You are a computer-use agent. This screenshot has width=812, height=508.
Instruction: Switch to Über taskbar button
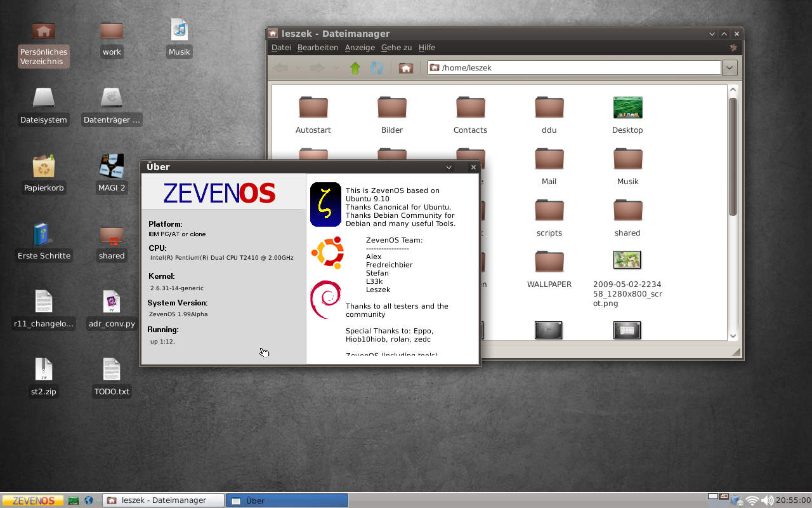click(287, 500)
